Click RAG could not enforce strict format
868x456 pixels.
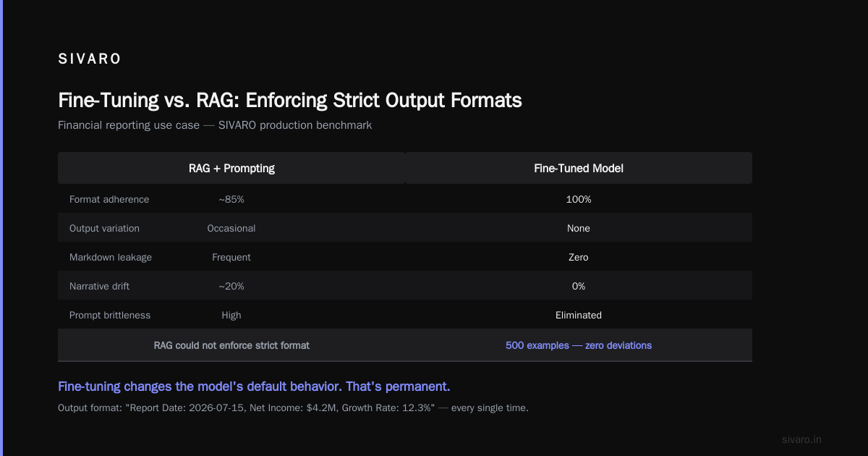coord(231,345)
